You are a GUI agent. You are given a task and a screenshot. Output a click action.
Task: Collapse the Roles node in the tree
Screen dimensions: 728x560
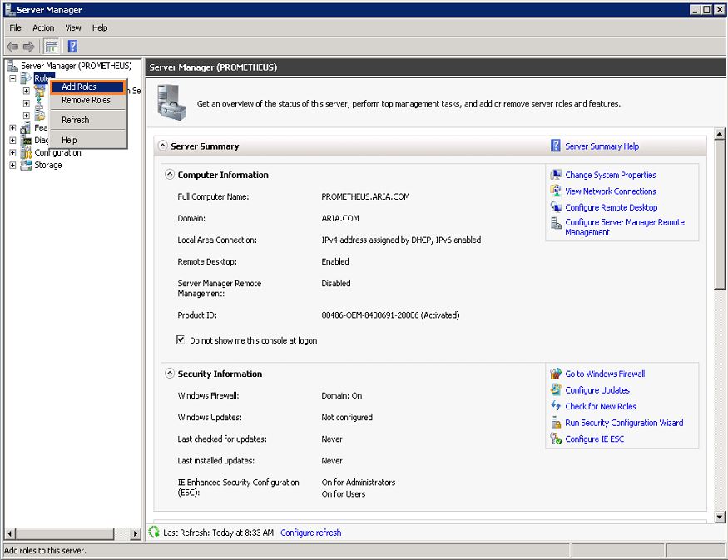(12, 78)
